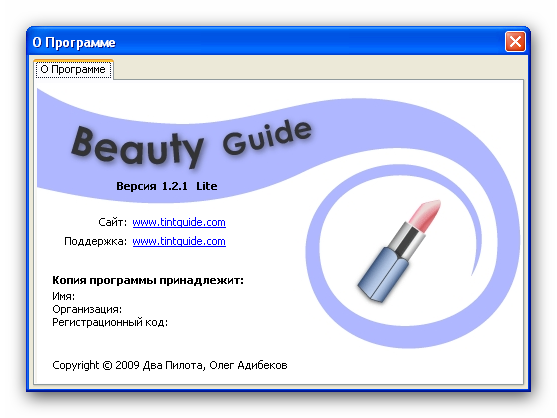Open the Поддержка link www.tintguide.com
The width and height of the screenshot is (557, 418).
(x=179, y=241)
